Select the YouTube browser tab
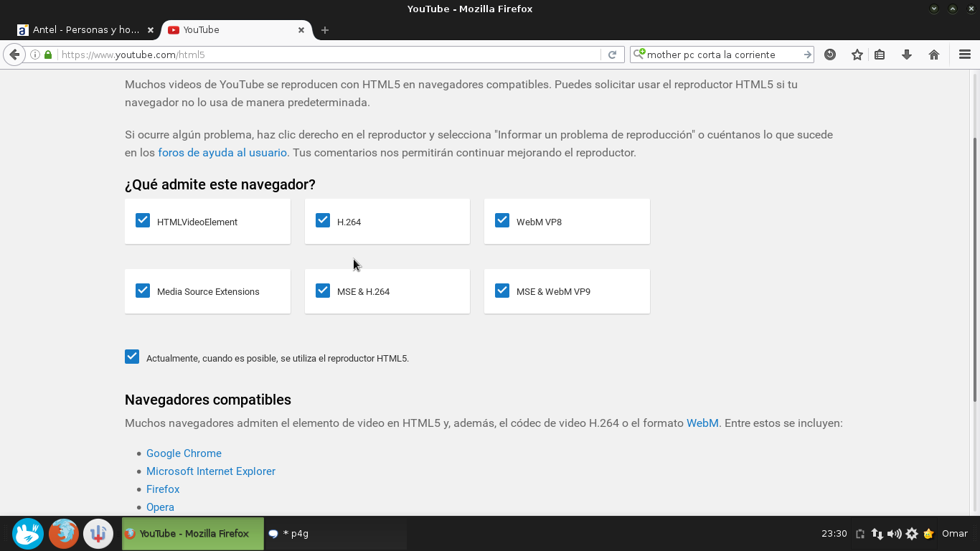 click(236, 30)
